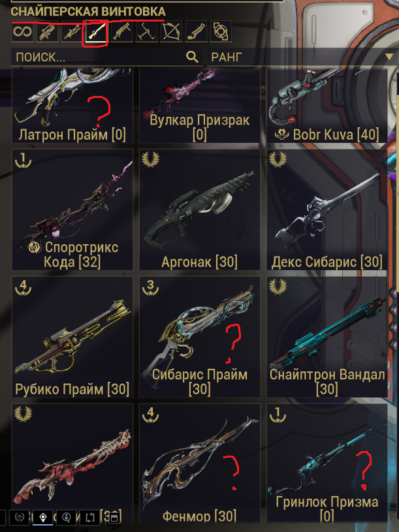
Task: Pick the crossed speargun filter icon
Action: click(146, 32)
